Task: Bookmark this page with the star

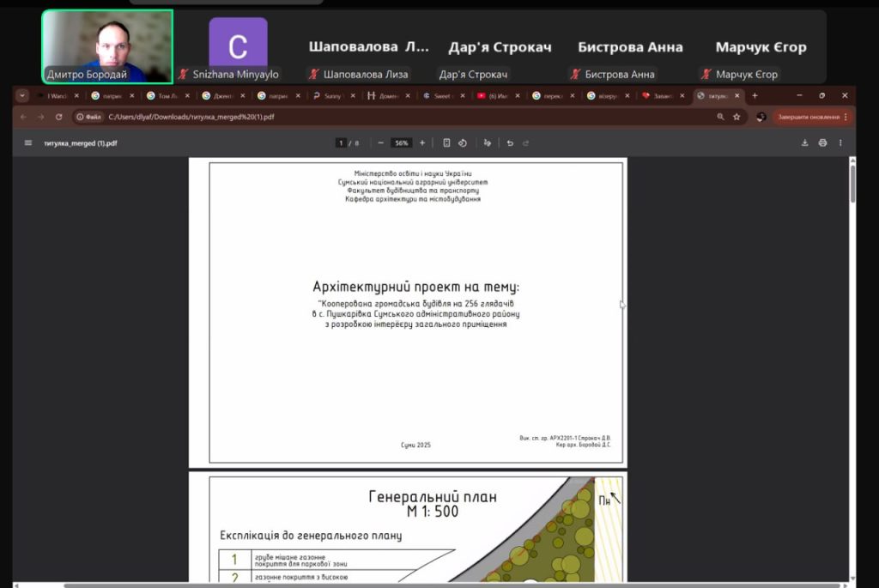Action: pyautogui.click(x=737, y=117)
